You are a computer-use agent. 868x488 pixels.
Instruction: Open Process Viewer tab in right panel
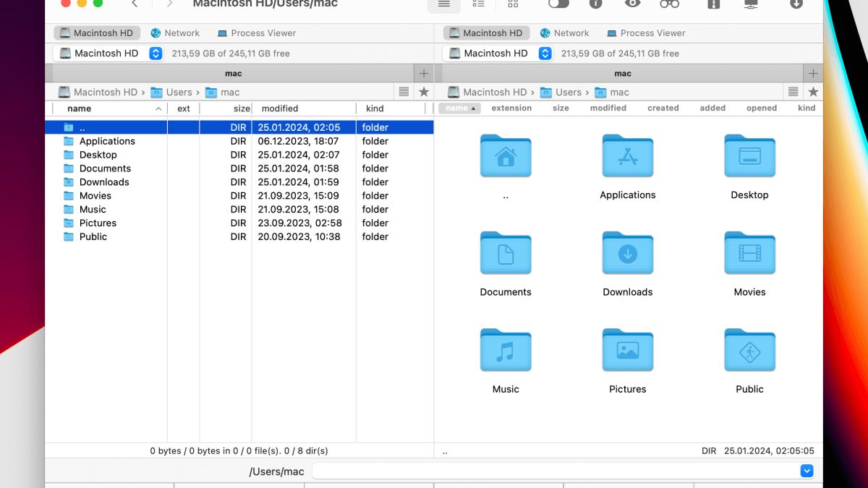pyautogui.click(x=645, y=33)
